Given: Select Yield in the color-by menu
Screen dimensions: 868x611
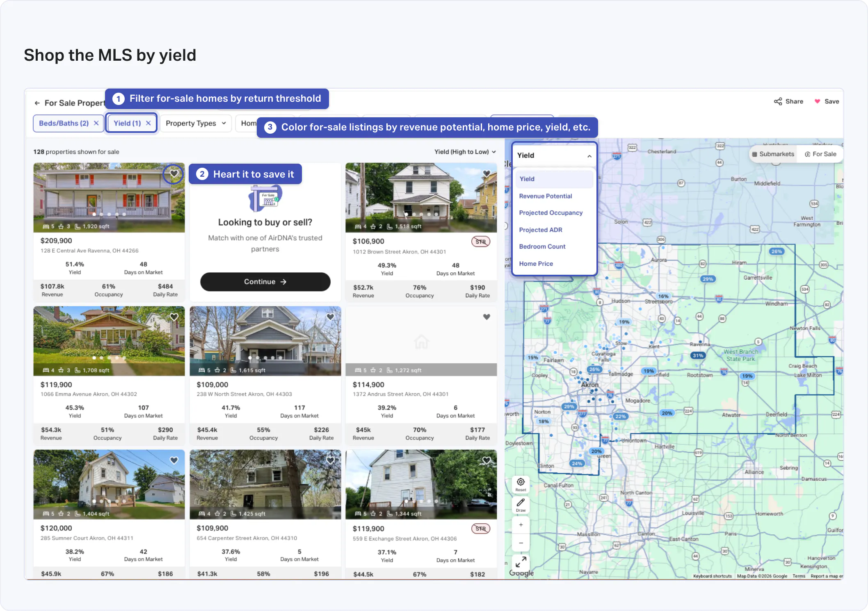Looking at the screenshot, I should [554, 179].
